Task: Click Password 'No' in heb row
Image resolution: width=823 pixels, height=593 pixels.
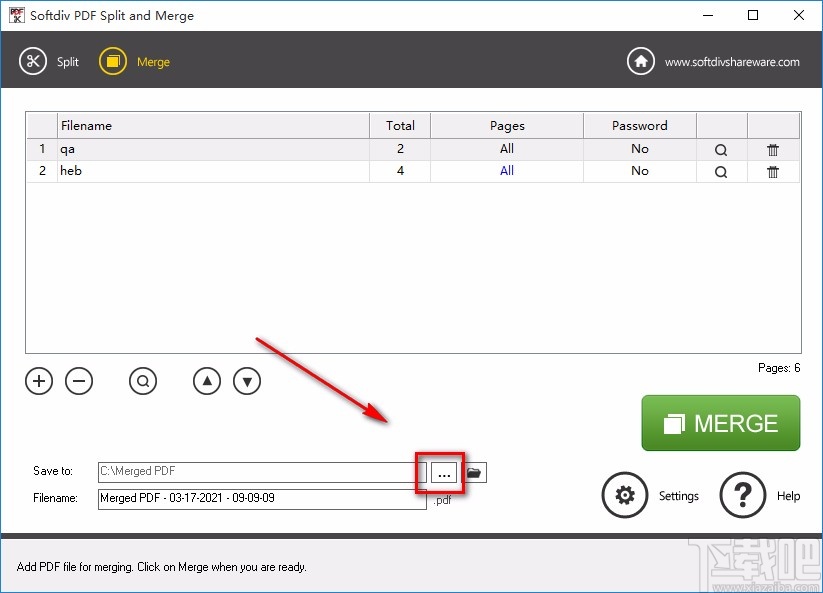Action: point(640,171)
